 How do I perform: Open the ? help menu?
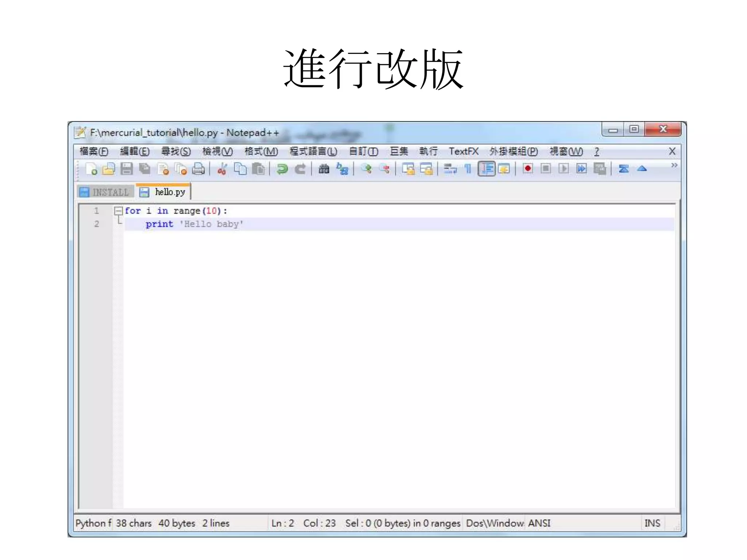tap(597, 151)
